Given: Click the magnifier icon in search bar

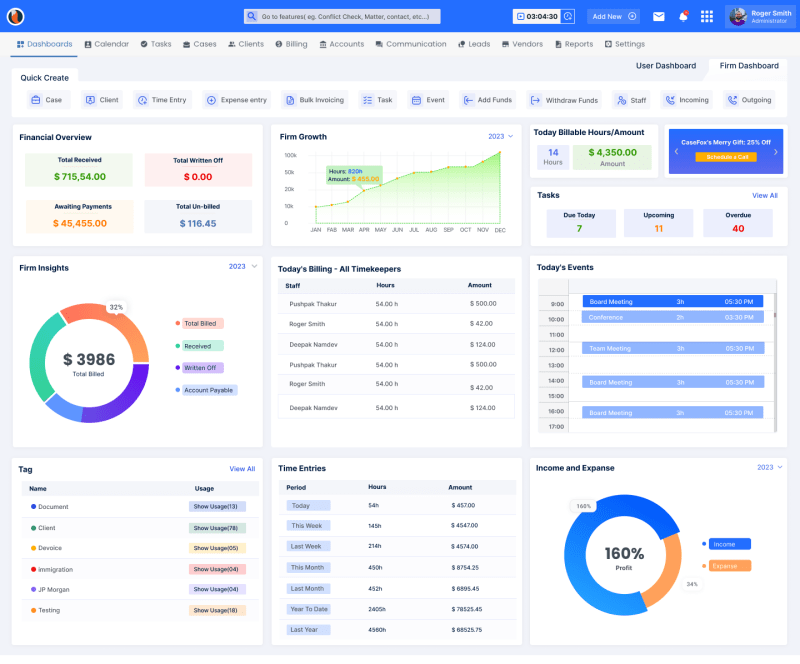Looking at the screenshot, I should (252, 17).
